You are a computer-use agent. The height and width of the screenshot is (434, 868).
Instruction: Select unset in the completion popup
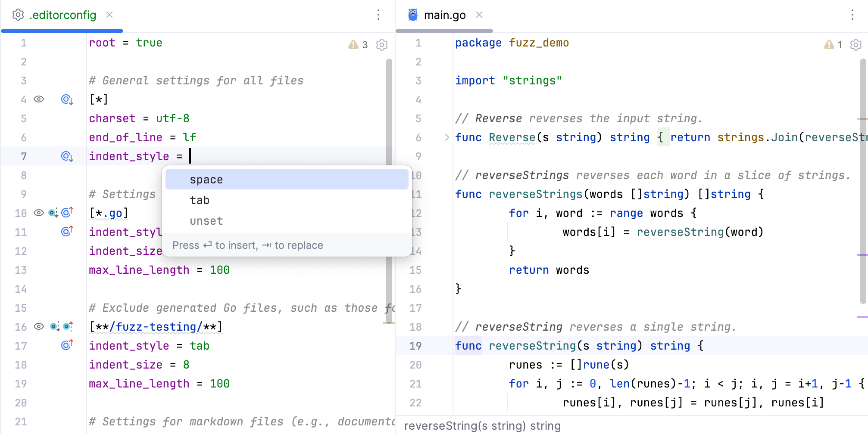[206, 221]
